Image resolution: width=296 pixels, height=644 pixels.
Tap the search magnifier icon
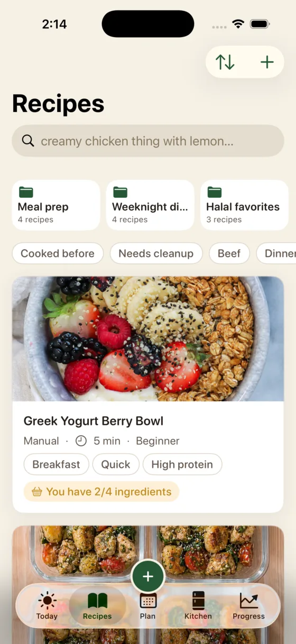click(28, 141)
